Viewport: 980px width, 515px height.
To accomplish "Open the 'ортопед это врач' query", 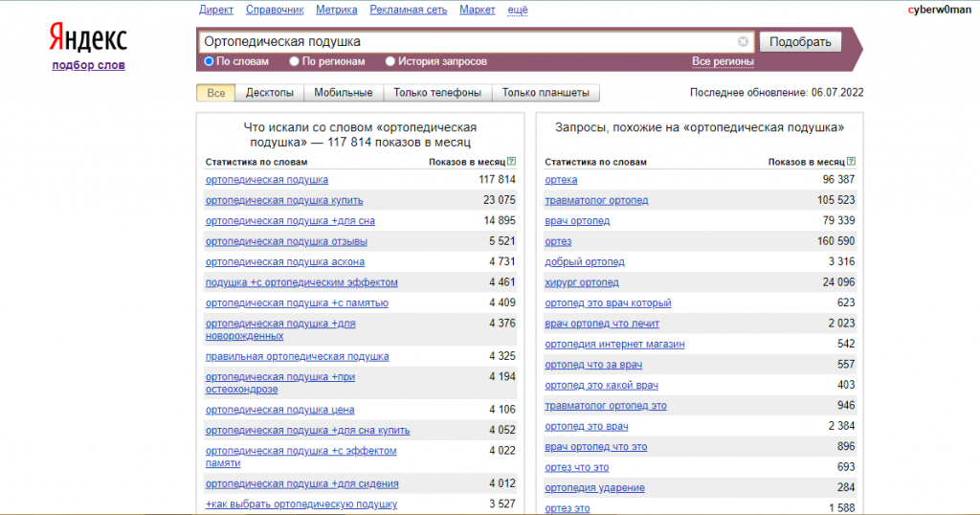I will point(587,426).
